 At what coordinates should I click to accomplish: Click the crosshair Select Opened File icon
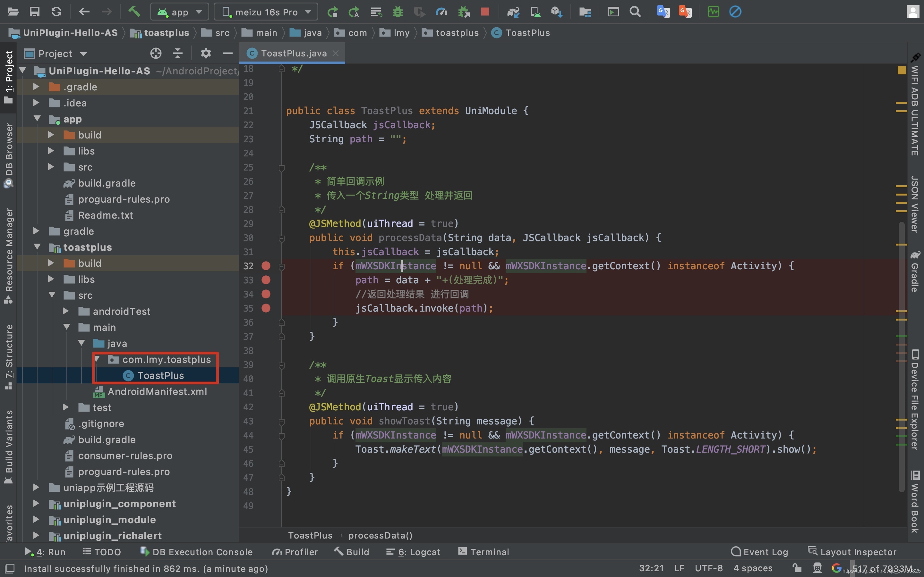(x=156, y=53)
